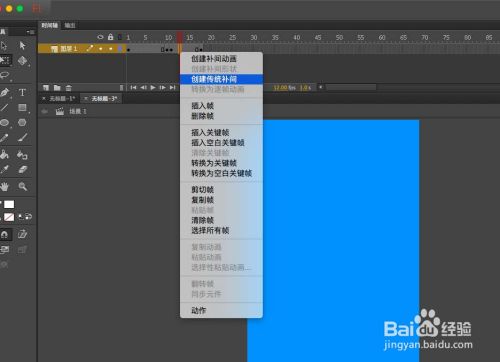Viewport: 500px width, 362px height.
Task: Choose 插入帧 from context menu
Action: point(221,106)
